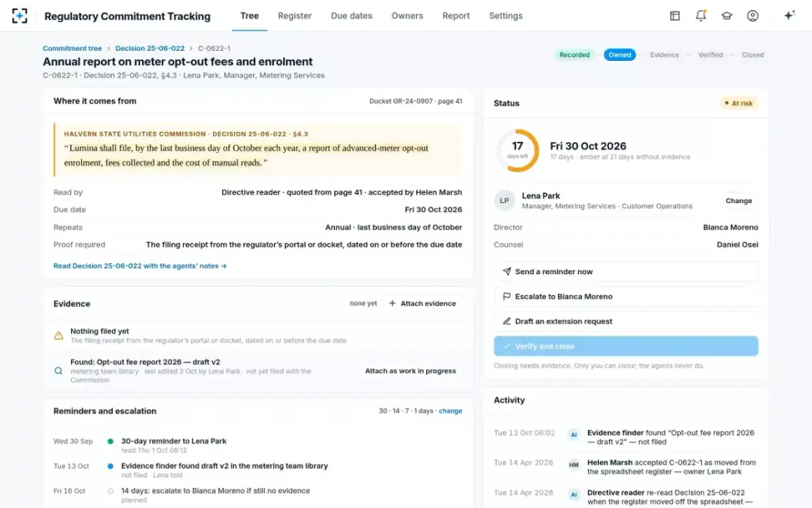
Task: Click Annual last business day of October
Action: click(x=394, y=228)
